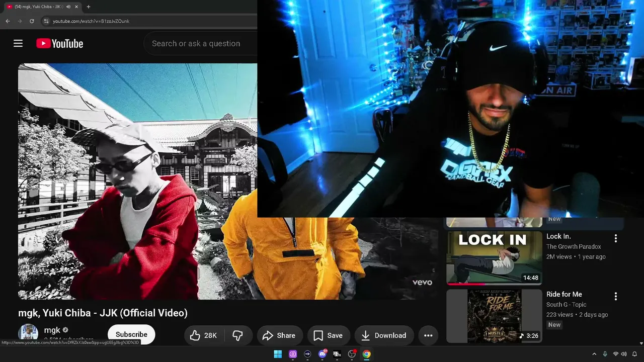Open the 'Lock In.' video thumbnail
This screenshot has width=644, height=362.
pyautogui.click(x=494, y=258)
